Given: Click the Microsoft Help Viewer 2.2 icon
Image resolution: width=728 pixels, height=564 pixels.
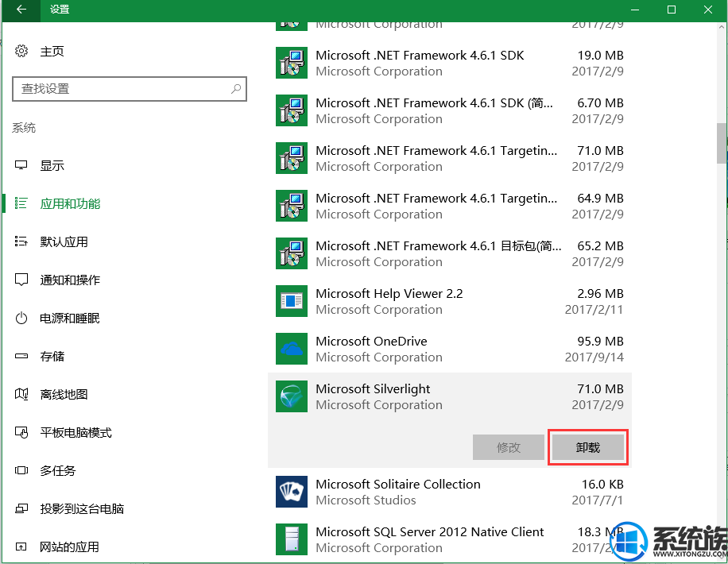Looking at the screenshot, I should pos(292,301).
